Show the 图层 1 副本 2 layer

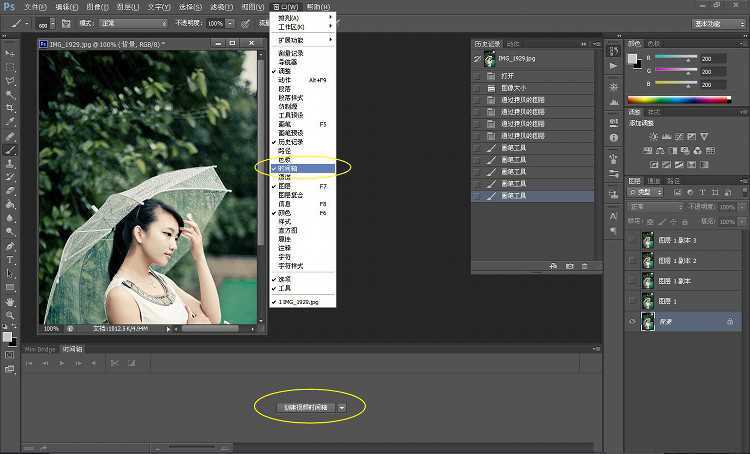point(632,261)
